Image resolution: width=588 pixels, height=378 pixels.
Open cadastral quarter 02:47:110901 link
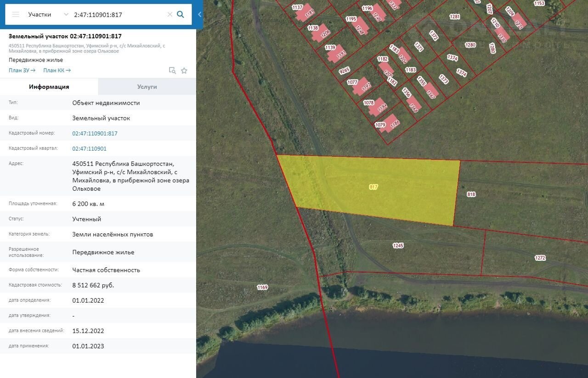(89, 148)
